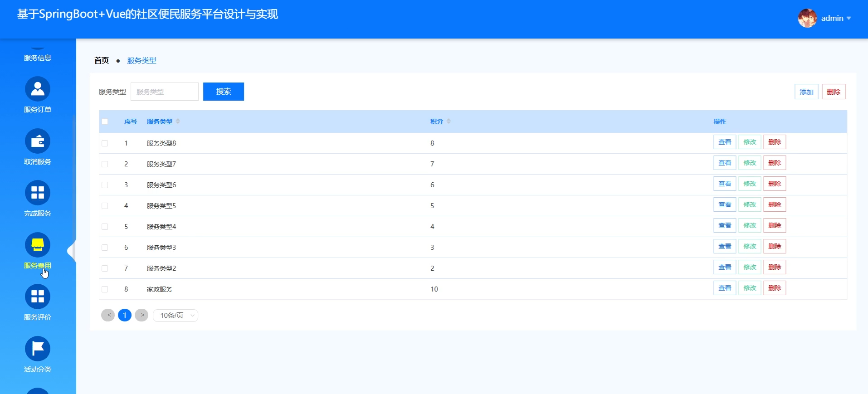Click the 搜索 search button
Viewport: 868px width, 394px height.
224,92
